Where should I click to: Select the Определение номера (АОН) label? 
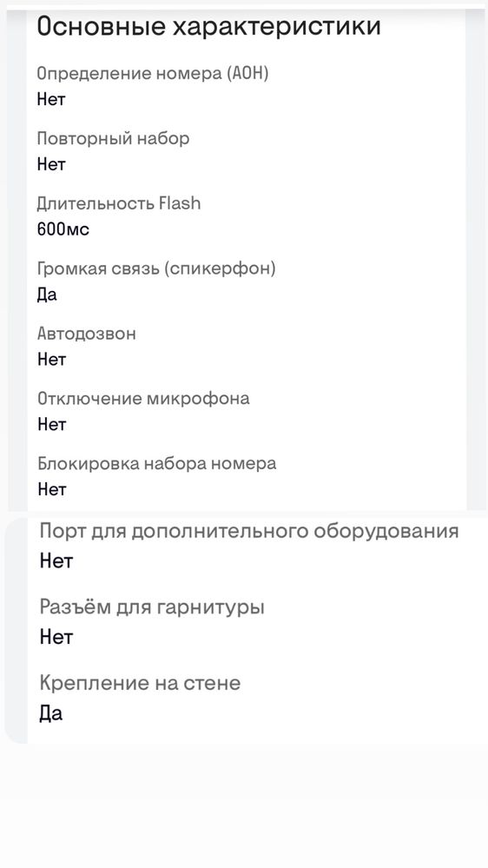coord(153,74)
